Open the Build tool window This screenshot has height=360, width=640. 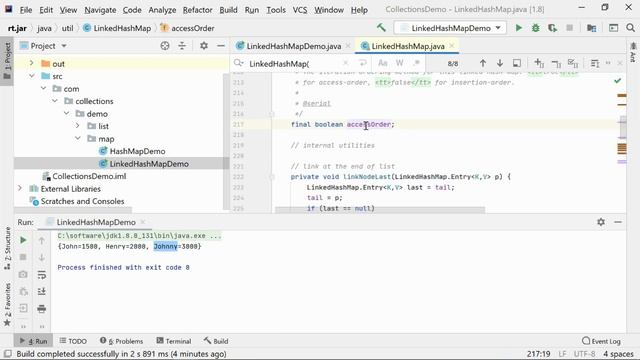[x=216, y=341]
